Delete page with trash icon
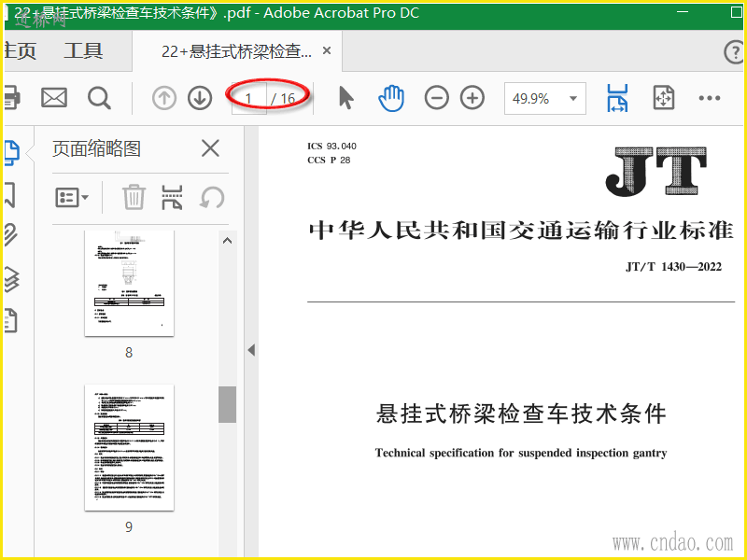Viewport: 747px width, 560px height. [134, 197]
